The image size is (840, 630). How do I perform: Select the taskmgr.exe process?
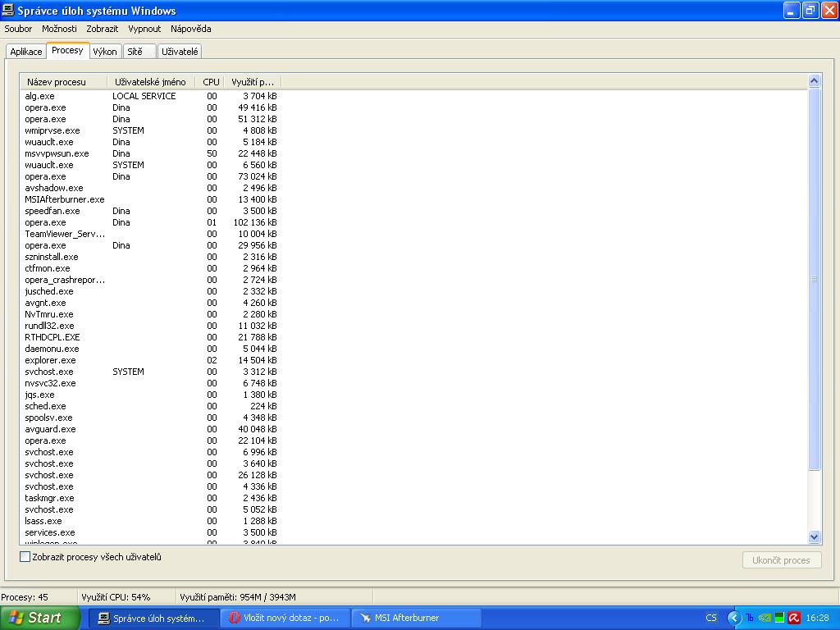point(151,498)
